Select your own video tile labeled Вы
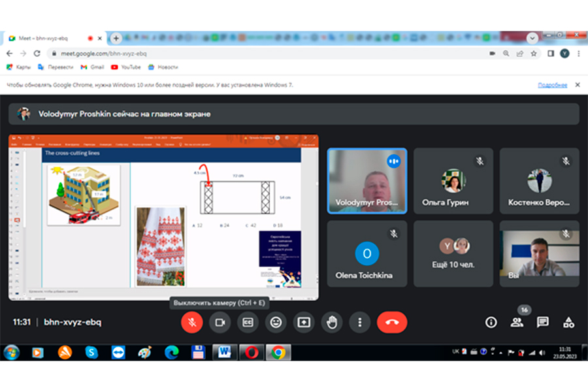 [539, 253]
